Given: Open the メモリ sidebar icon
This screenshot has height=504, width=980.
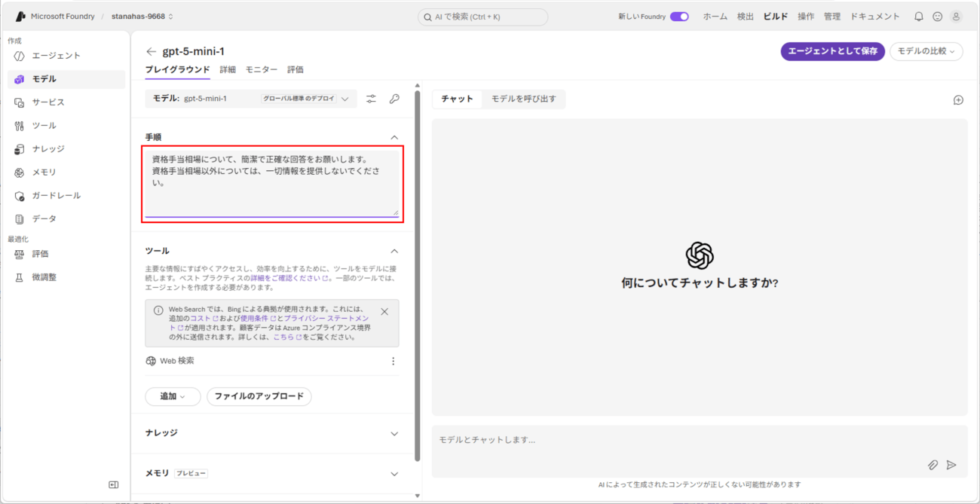Looking at the screenshot, I should (20, 173).
